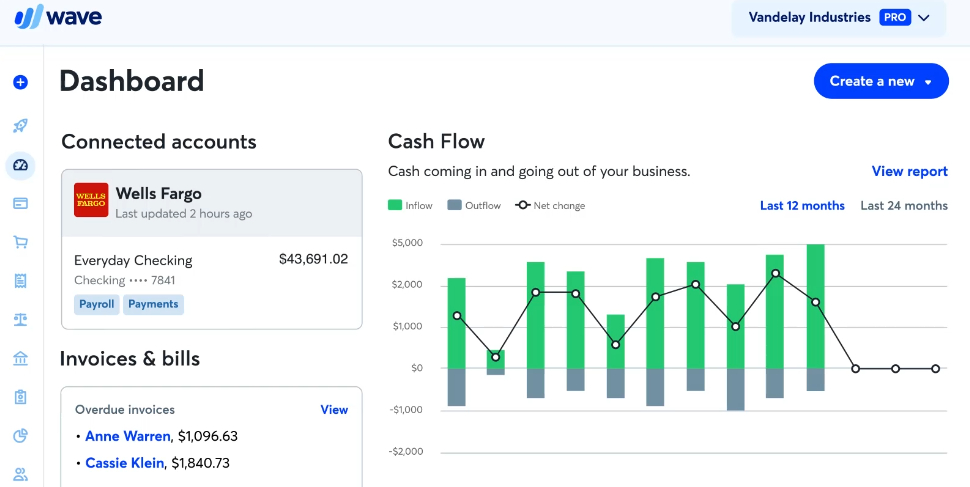
Task: Click the green Inflow legend swatch
Action: point(395,206)
